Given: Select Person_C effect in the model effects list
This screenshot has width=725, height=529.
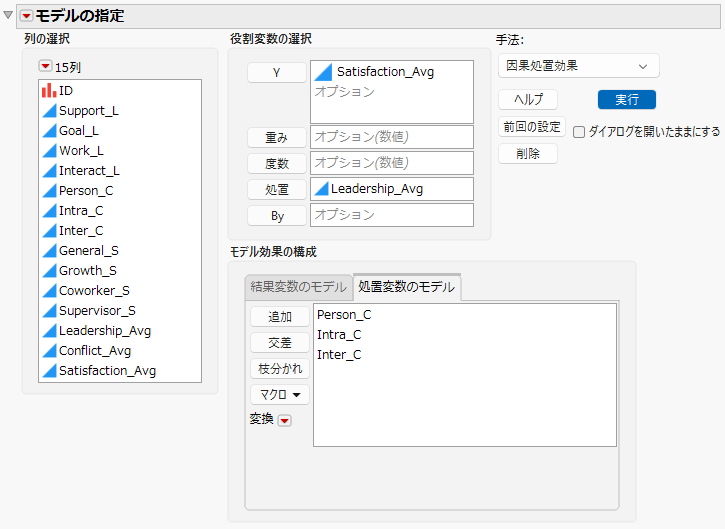Looking at the screenshot, I should coord(344,315).
